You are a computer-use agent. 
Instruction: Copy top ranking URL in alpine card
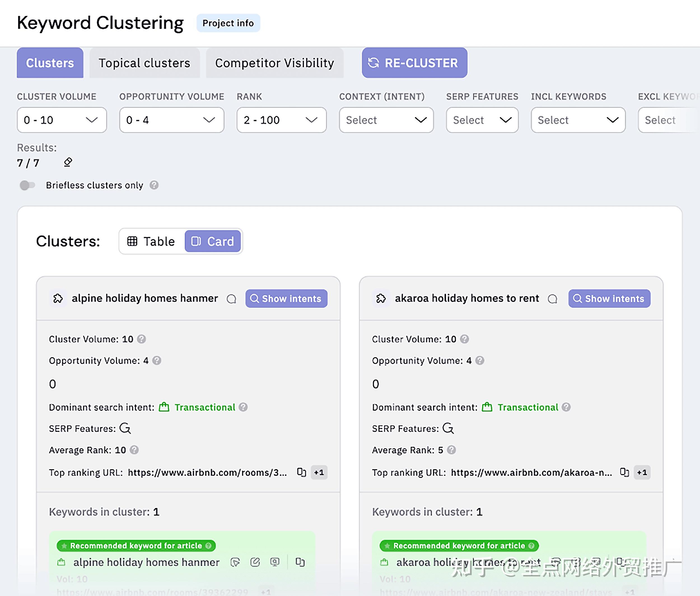[x=301, y=472]
